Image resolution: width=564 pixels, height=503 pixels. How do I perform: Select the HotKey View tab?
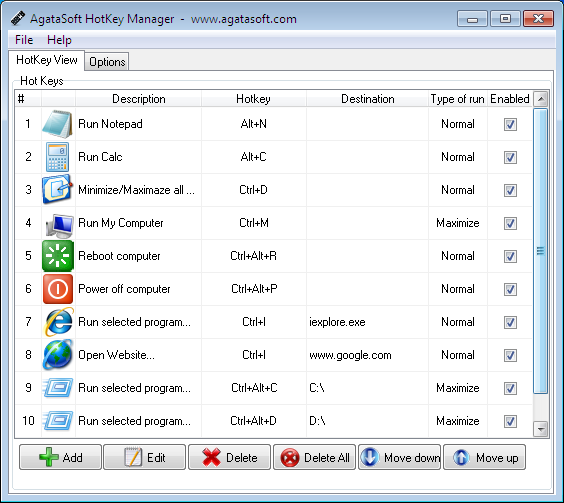pos(47,60)
